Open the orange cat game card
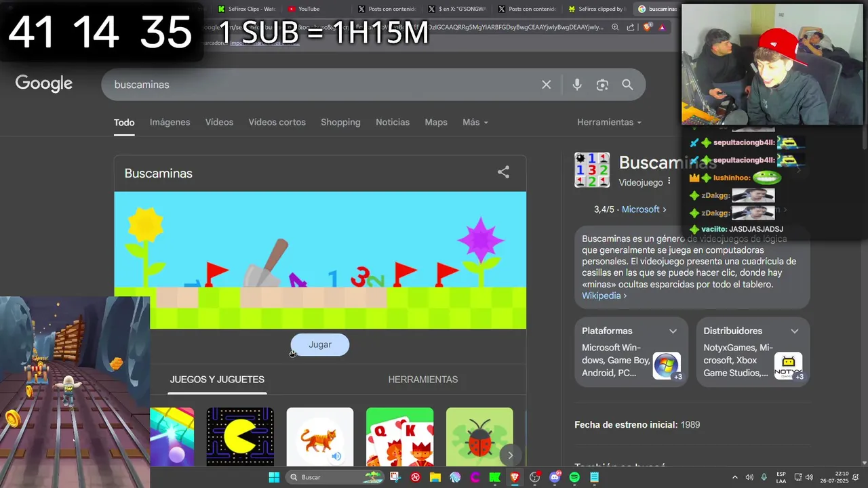This screenshot has width=868, height=488. (x=320, y=436)
